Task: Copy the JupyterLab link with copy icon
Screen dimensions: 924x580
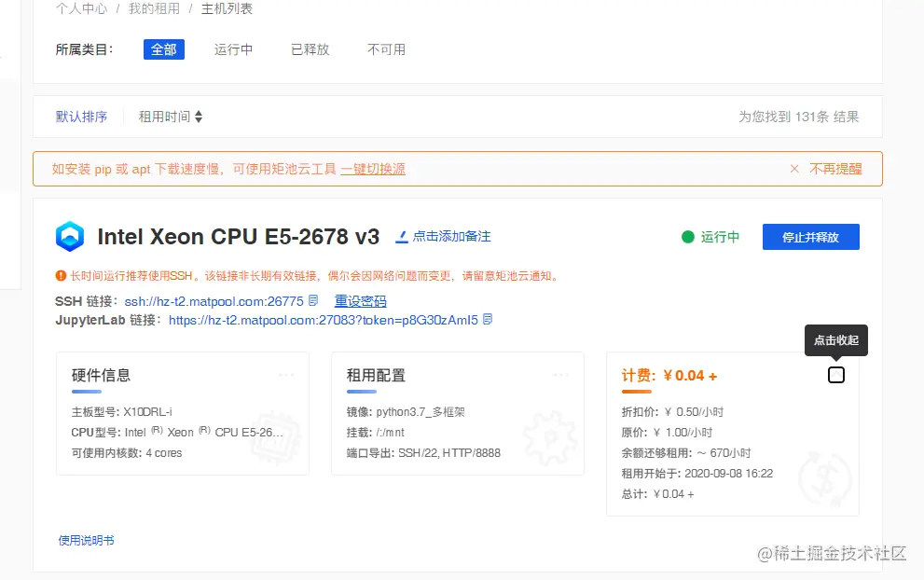Action: pos(488,320)
